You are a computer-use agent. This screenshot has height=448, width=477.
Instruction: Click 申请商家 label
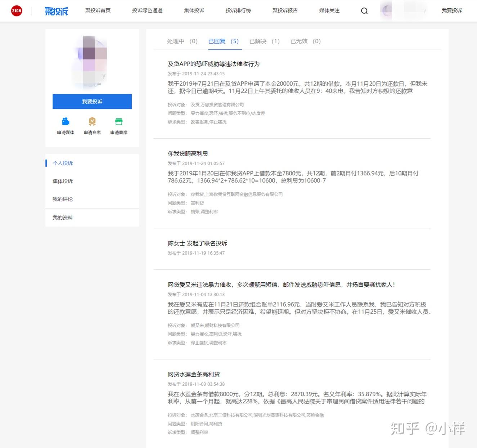click(119, 133)
